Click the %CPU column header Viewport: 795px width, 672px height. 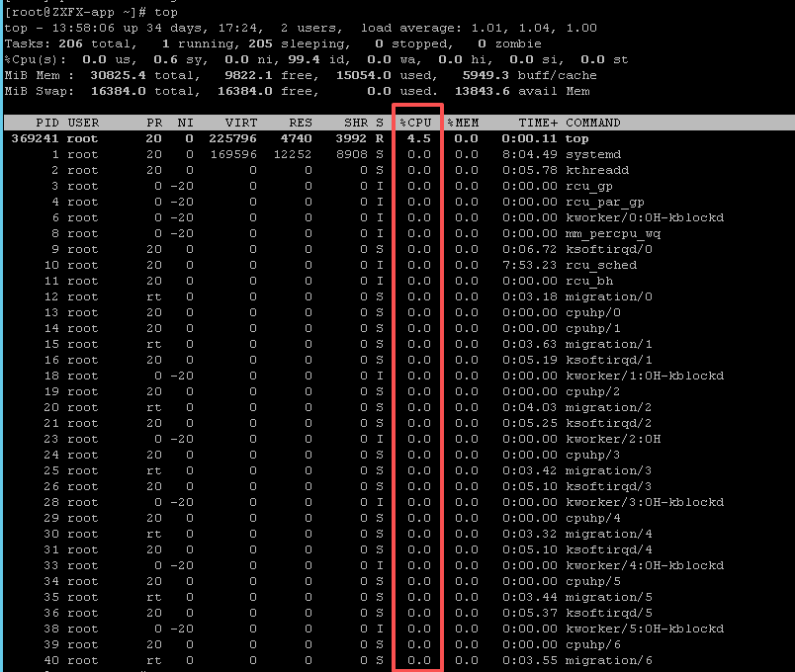point(415,123)
